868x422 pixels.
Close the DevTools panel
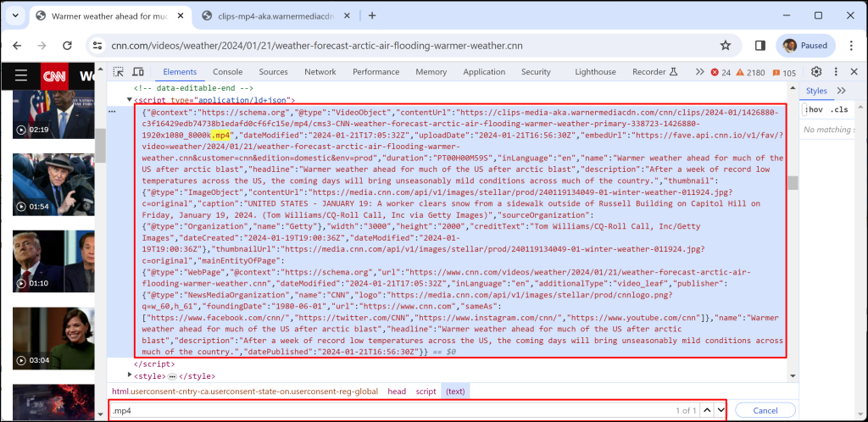(854, 72)
